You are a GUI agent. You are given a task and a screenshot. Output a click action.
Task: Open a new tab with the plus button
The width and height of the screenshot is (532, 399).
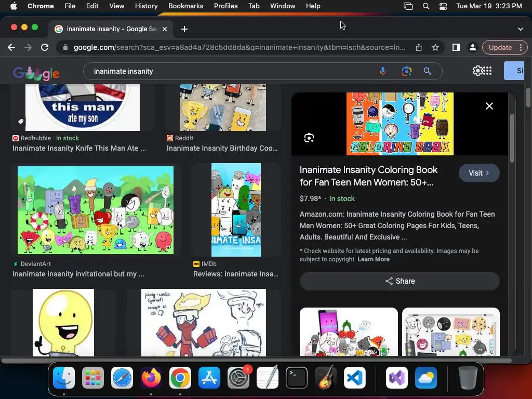(x=184, y=29)
